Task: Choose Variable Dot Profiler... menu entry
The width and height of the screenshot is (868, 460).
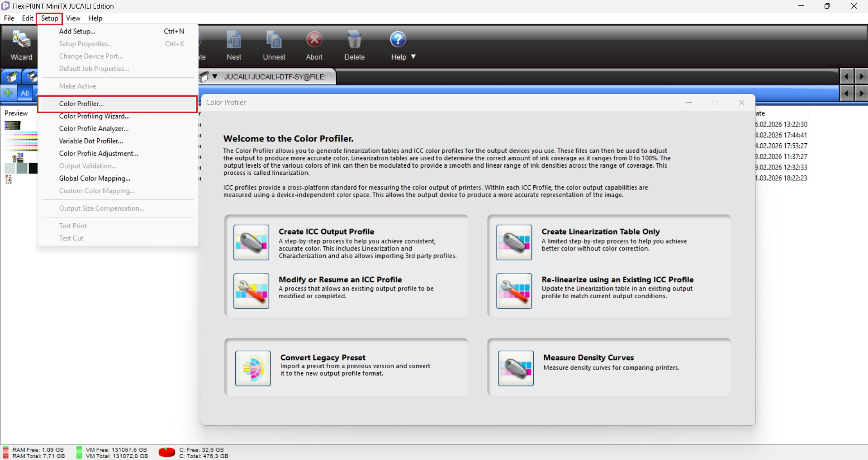Action: tap(119, 141)
